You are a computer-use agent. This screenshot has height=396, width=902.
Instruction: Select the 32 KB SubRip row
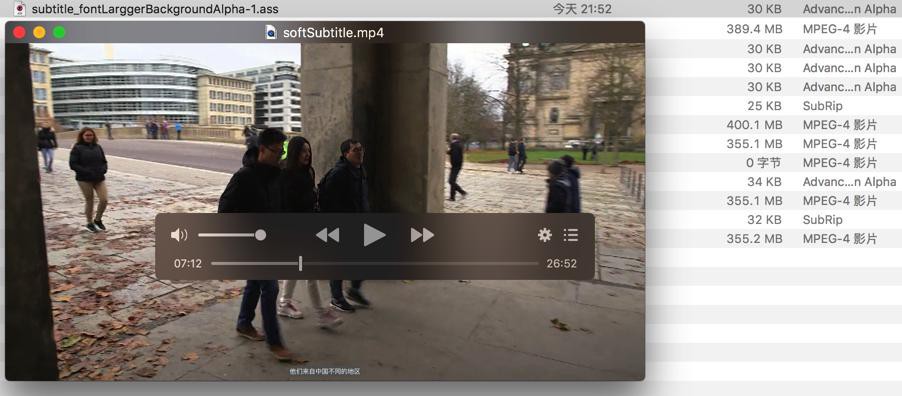click(773, 219)
